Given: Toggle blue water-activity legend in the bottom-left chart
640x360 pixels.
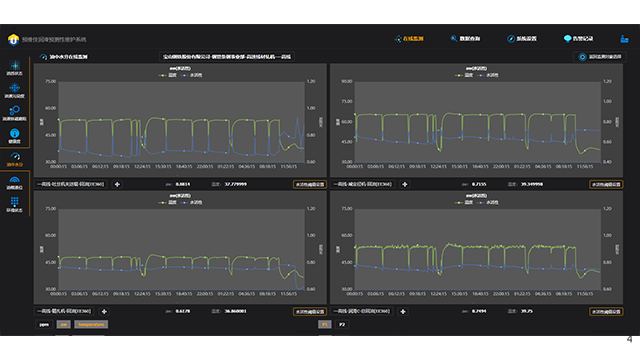Looking at the screenshot, I should point(192,202).
